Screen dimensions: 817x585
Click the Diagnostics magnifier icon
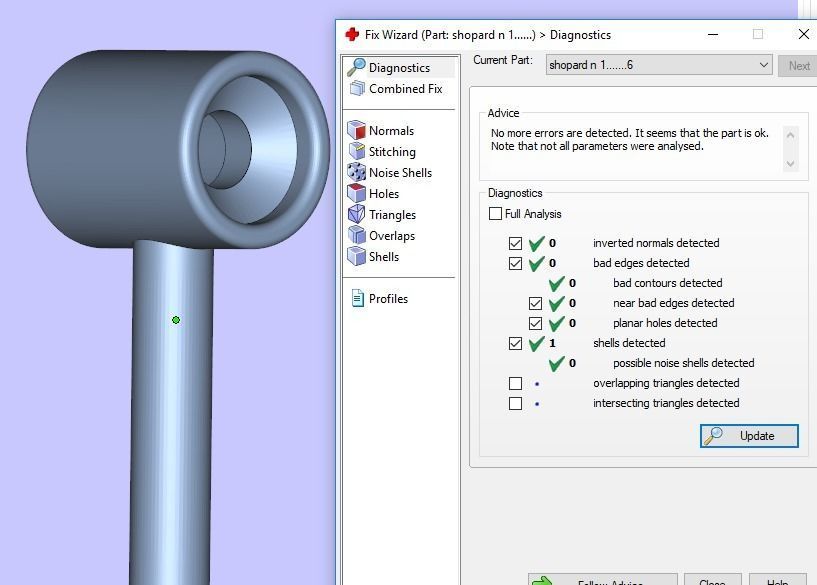(x=356, y=67)
